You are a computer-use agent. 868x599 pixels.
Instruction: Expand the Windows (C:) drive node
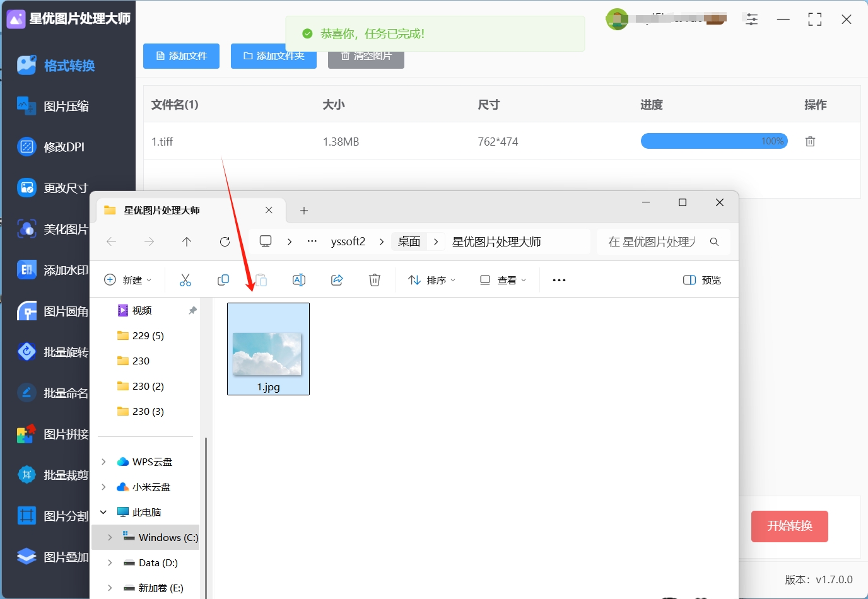(x=110, y=537)
